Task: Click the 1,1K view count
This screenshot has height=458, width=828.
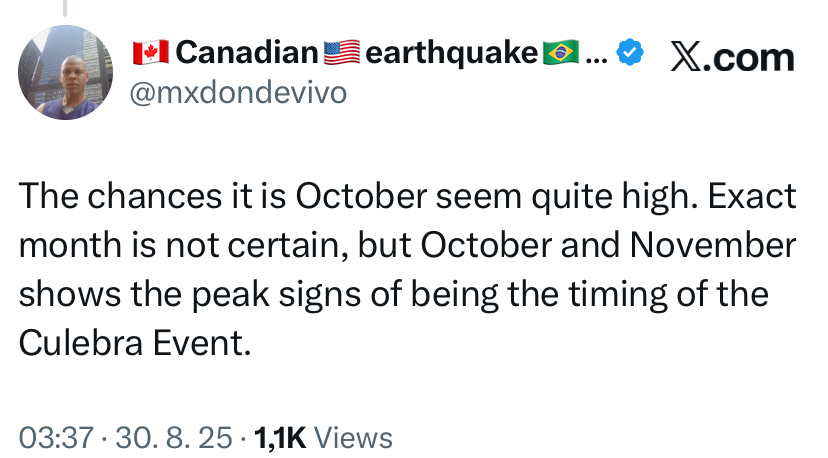Action: (280, 438)
